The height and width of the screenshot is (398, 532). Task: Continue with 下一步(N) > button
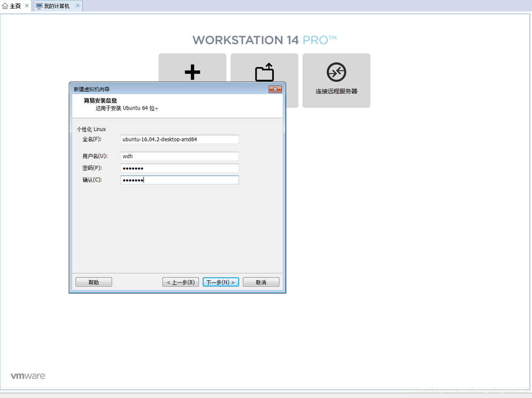pos(221,282)
